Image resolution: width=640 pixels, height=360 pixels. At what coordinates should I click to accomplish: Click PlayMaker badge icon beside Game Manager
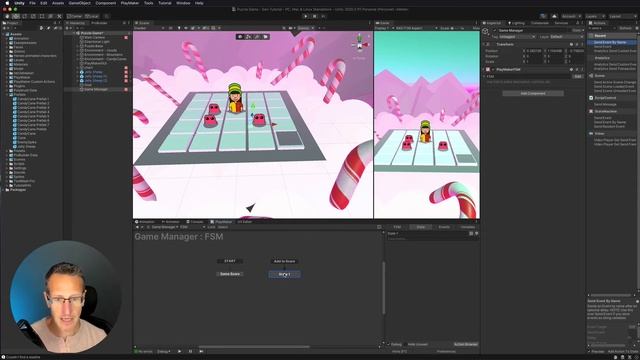pyautogui.click(x=126, y=89)
